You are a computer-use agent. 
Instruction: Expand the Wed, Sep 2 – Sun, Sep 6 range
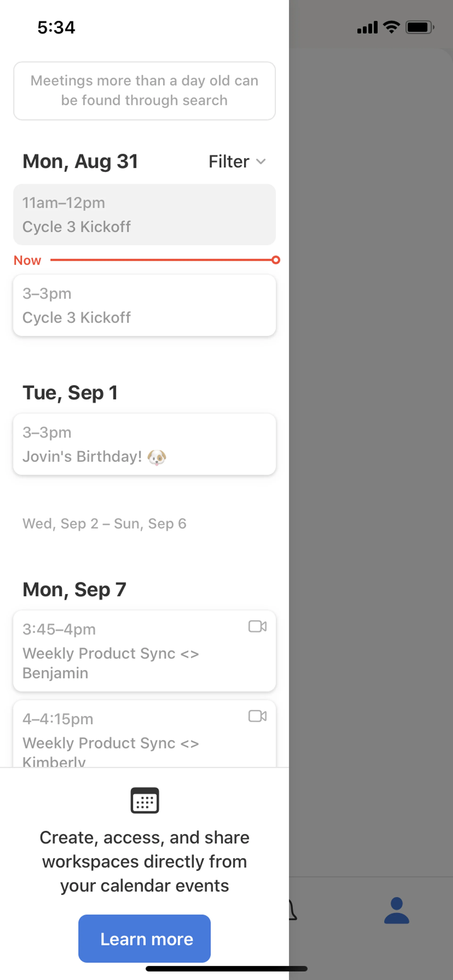tap(104, 523)
